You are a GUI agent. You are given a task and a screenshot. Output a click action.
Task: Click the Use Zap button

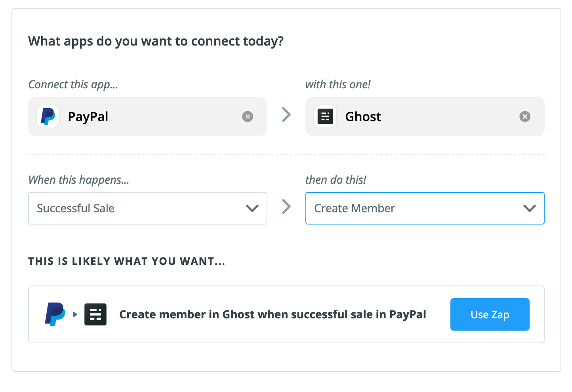[490, 314]
